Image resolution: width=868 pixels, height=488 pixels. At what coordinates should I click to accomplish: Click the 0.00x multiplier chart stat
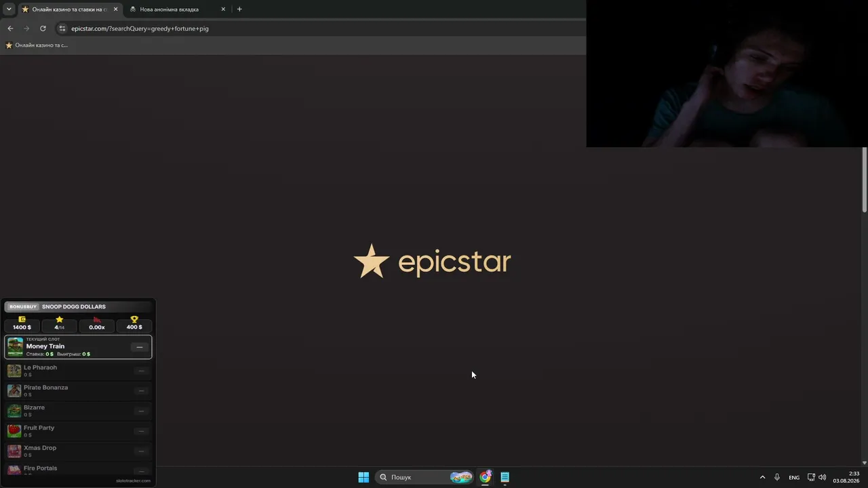pyautogui.click(x=97, y=323)
